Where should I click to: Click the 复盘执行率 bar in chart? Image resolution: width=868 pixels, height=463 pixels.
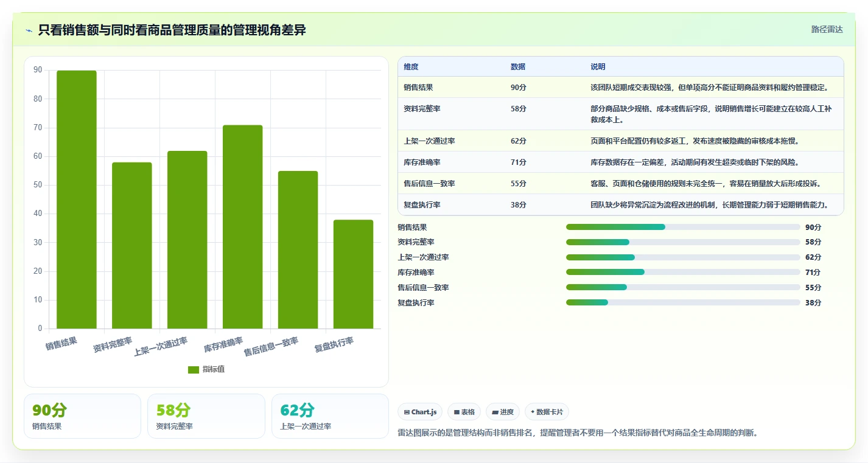[354, 274]
